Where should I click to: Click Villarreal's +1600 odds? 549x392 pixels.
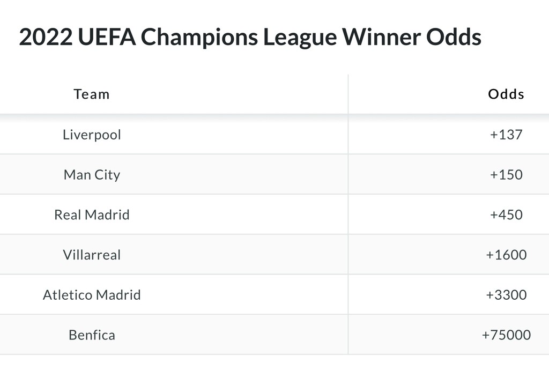pyautogui.click(x=506, y=255)
